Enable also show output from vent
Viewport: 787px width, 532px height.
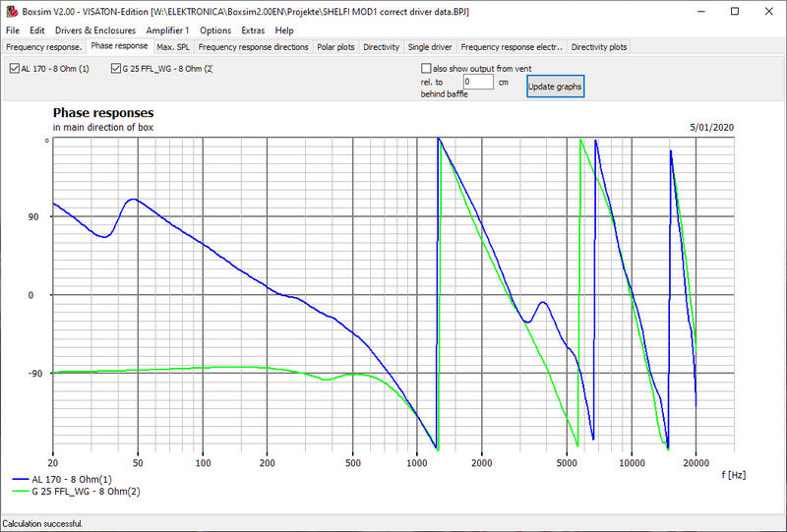(x=426, y=69)
